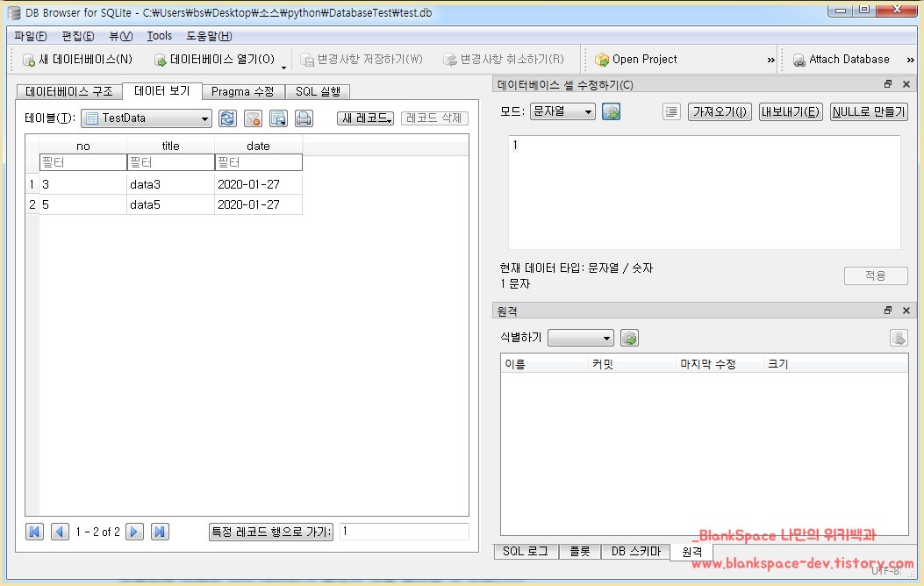Close the 데이터베이스 셀 수정하기 panel

tap(906, 84)
